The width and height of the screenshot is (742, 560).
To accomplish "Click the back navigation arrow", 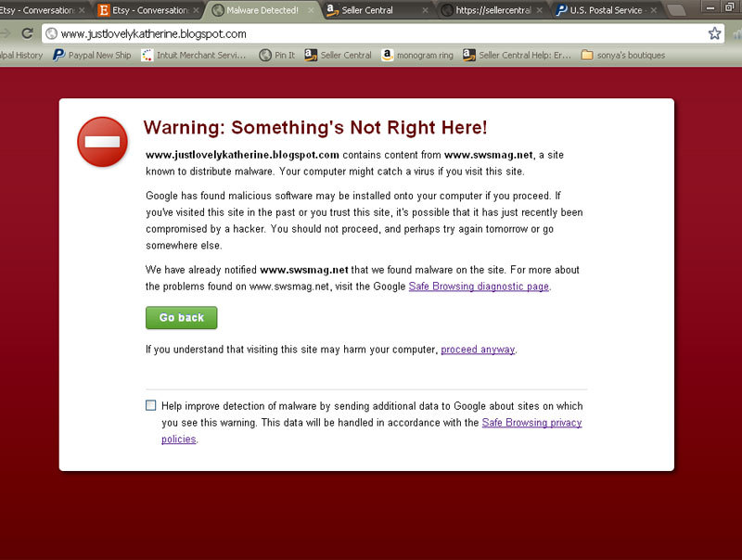I will tap(5, 33).
